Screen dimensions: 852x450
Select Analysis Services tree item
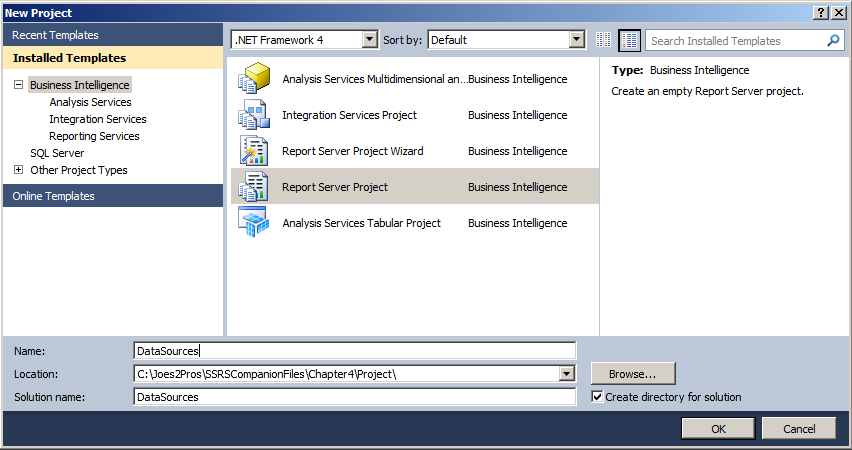(x=90, y=102)
